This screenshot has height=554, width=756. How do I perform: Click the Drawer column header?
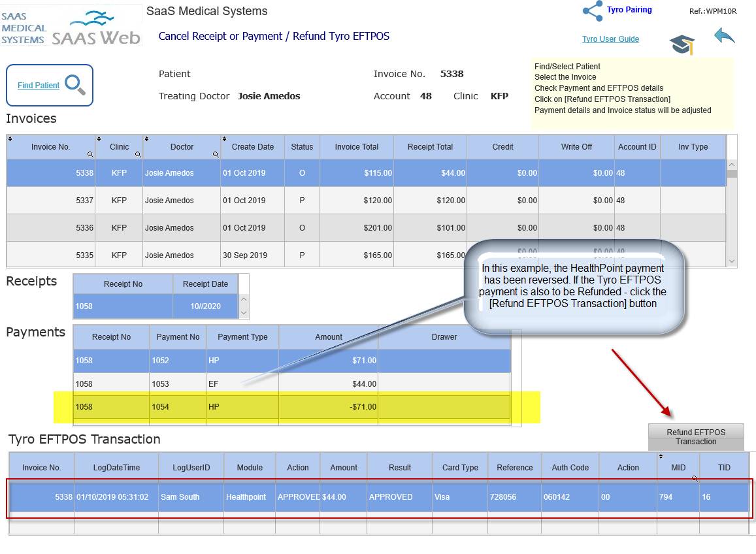pyautogui.click(x=444, y=337)
